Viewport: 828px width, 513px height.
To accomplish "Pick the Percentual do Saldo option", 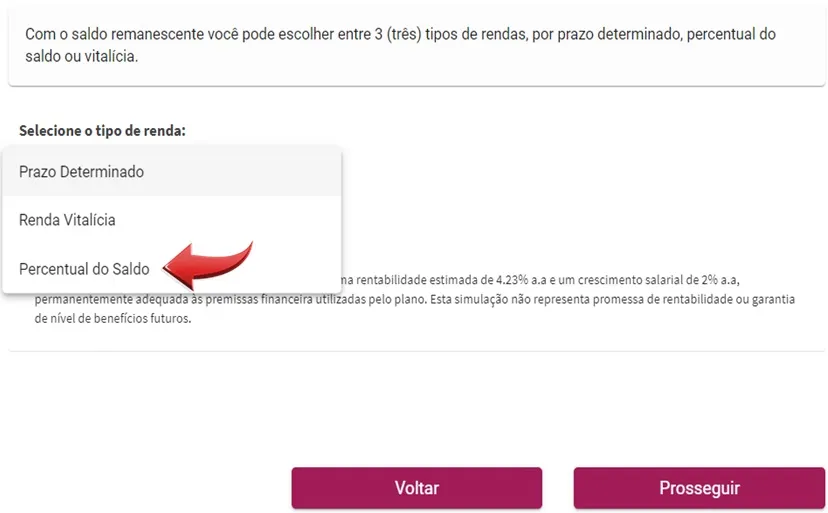I will click(172, 268).
